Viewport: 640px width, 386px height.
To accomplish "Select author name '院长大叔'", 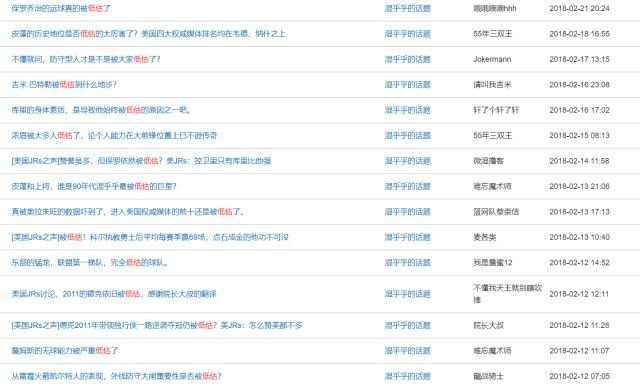I will [489, 325].
